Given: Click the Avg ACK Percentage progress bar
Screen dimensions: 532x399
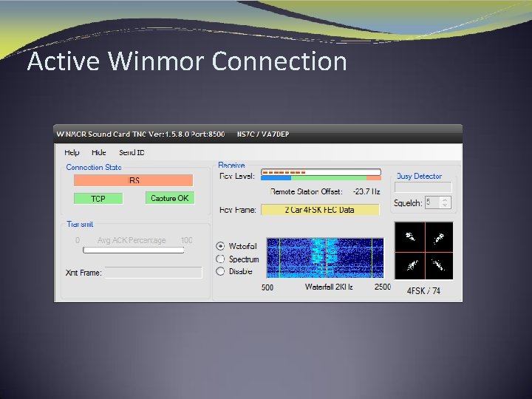Looking at the screenshot, I should click(x=133, y=250).
